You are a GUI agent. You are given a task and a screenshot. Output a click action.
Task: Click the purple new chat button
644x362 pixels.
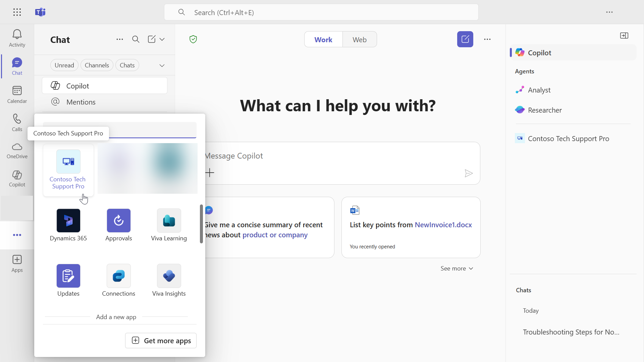click(465, 39)
